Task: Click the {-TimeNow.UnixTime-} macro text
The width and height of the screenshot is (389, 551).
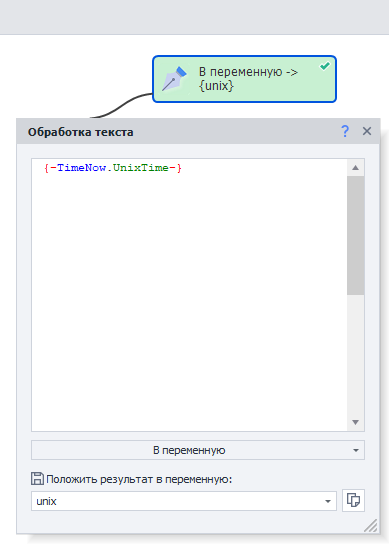Action: [113, 168]
